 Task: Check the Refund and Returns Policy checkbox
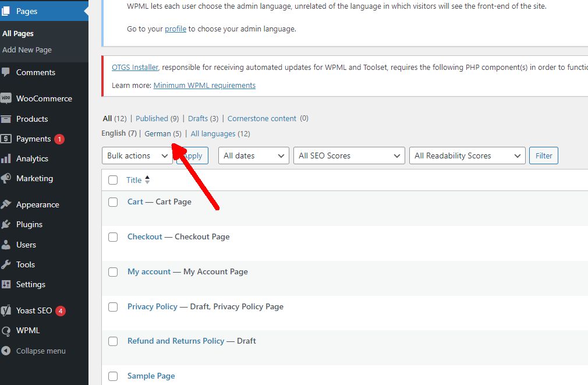(113, 341)
